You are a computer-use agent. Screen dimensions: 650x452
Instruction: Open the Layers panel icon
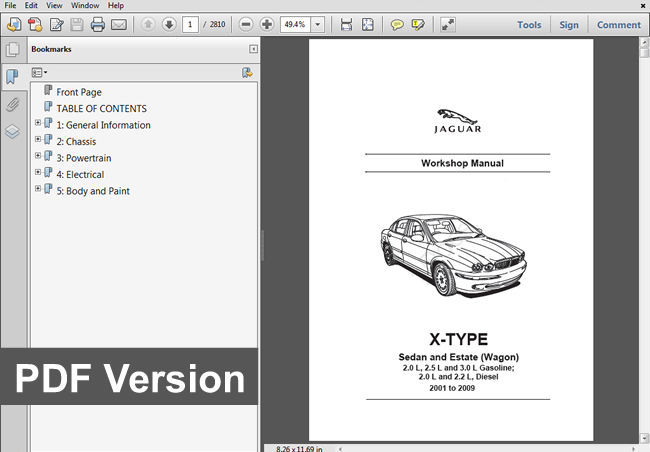[12, 132]
